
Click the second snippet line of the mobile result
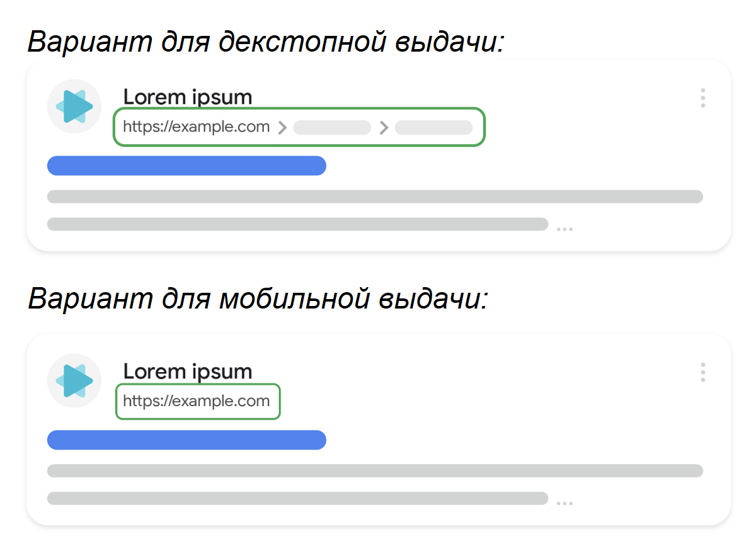(297, 499)
